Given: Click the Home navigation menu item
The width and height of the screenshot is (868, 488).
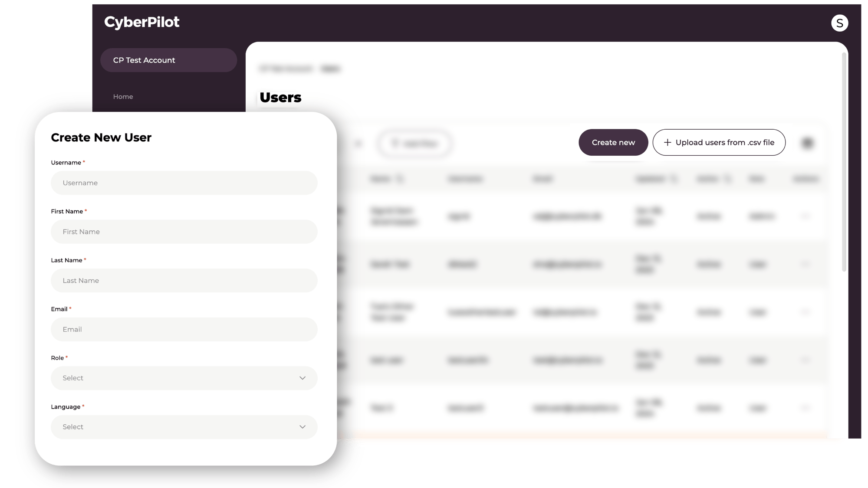Looking at the screenshot, I should [x=123, y=97].
